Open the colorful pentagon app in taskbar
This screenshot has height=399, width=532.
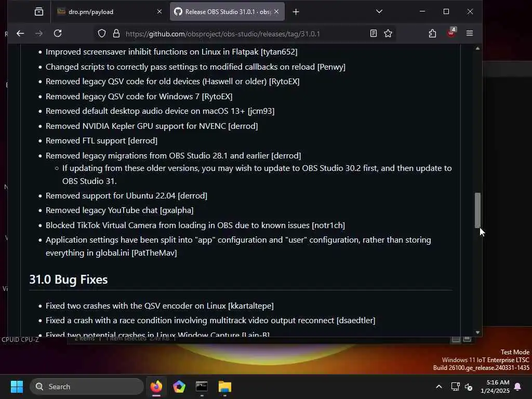179,387
